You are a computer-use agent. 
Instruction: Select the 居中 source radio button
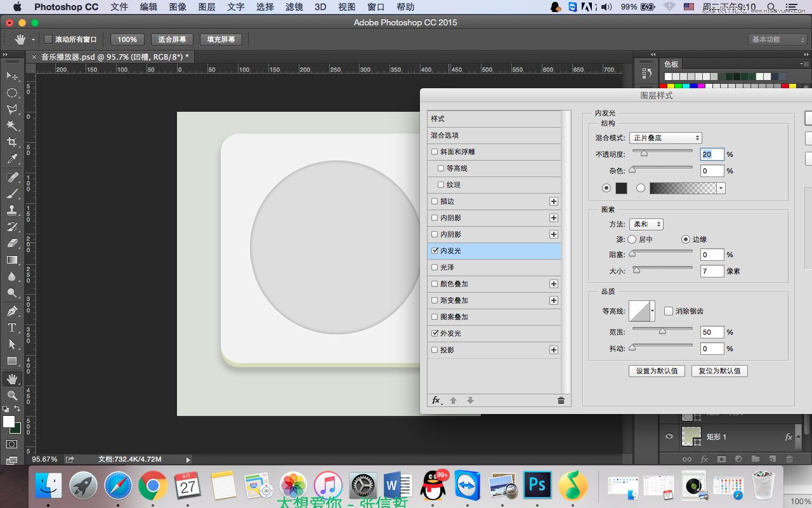click(632, 239)
